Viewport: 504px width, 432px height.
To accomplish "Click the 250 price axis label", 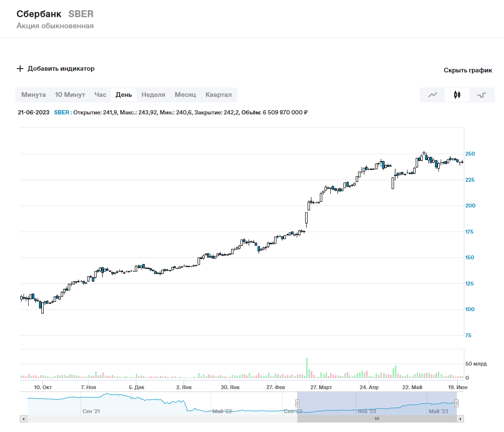I will click(x=470, y=154).
